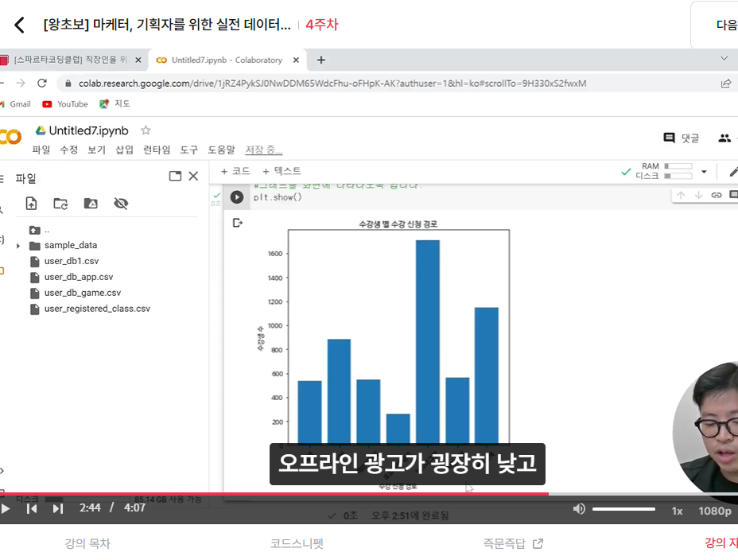Select the Untitled7.ipynb Colaboratory tab
The height and width of the screenshot is (560, 738).
227,60
